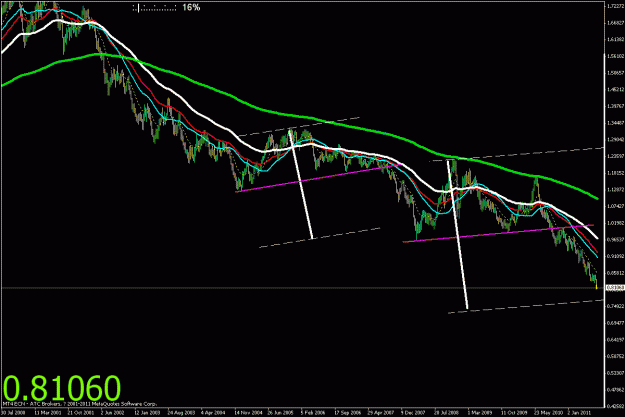
Task: Select the steep white trend line near 26 Jun 2005
Action: point(301,184)
